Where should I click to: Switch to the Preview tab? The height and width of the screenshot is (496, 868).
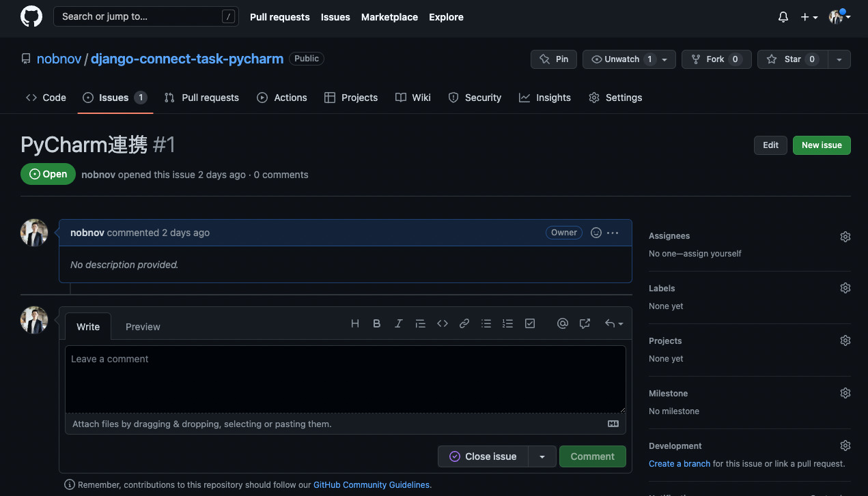click(x=143, y=326)
